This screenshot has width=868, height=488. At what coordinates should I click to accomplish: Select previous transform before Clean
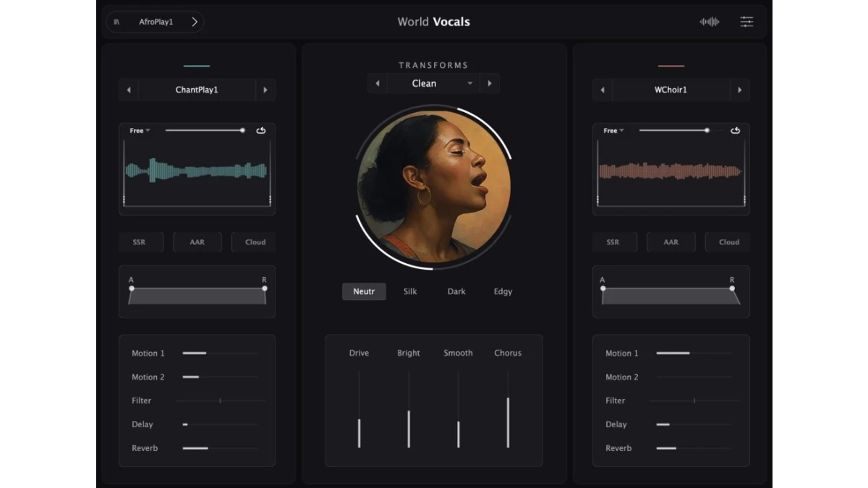point(377,84)
